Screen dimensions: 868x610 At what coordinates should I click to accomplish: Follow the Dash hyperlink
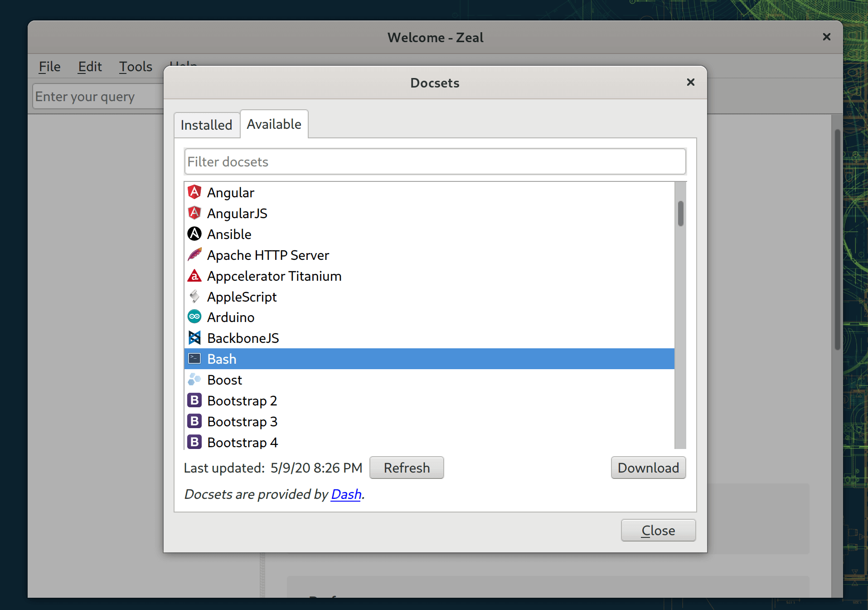pos(346,494)
